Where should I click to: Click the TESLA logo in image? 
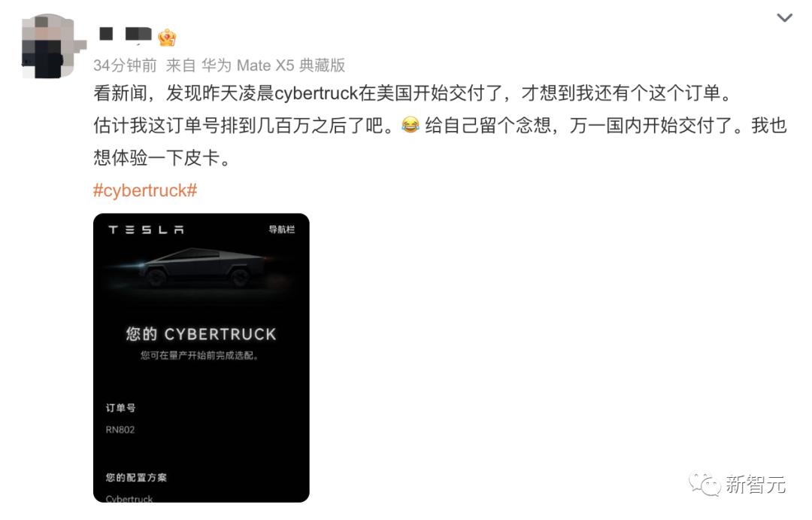pos(146,230)
